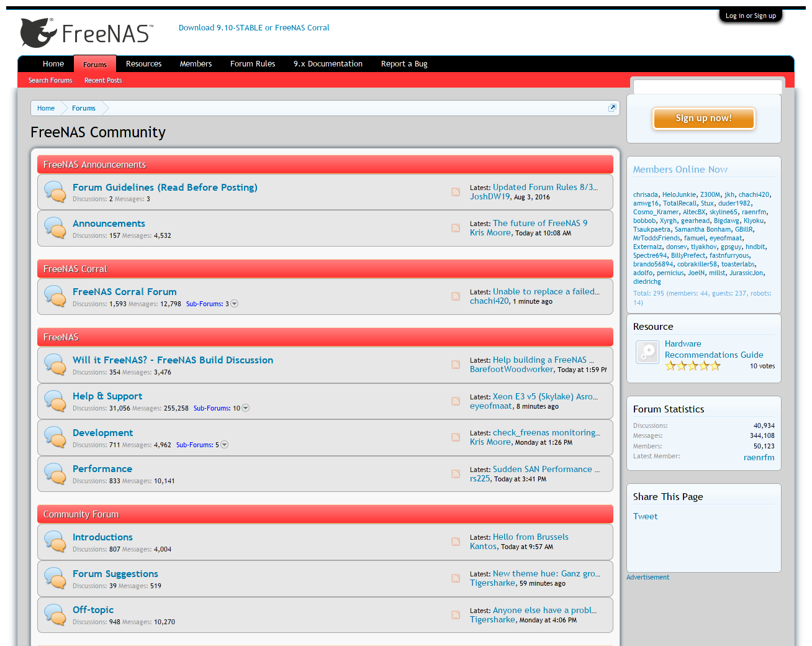
Task: Expand FreeNAS Corral Forum sub-forums dropdown
Action: 234,304
